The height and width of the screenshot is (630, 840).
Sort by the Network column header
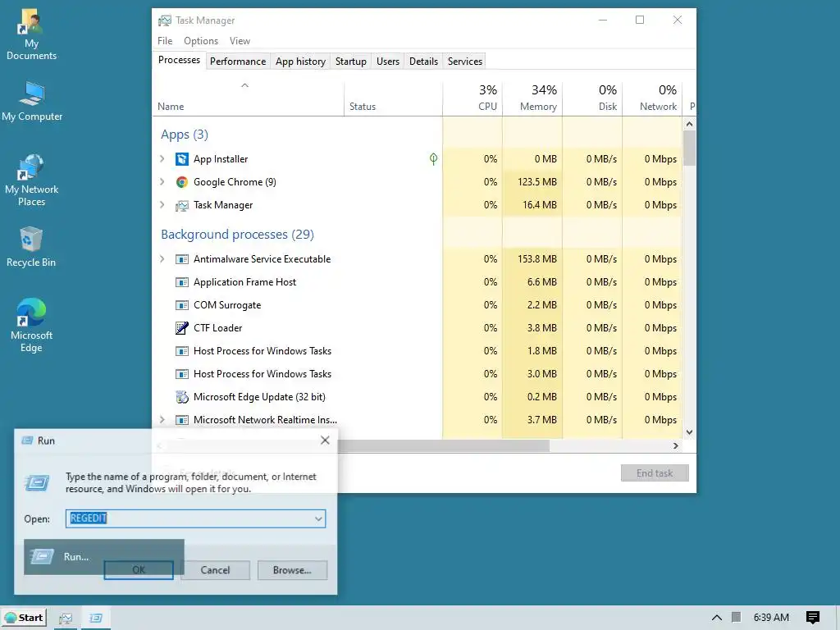pos(652,98)
